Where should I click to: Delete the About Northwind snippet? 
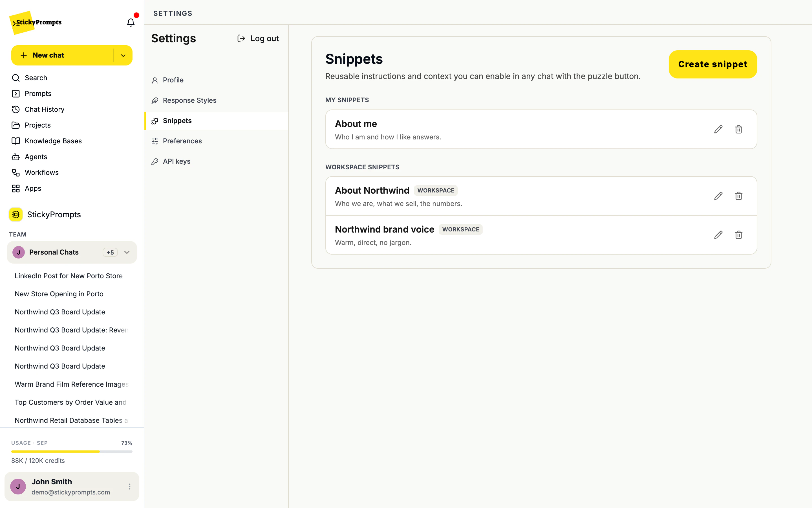738,196
